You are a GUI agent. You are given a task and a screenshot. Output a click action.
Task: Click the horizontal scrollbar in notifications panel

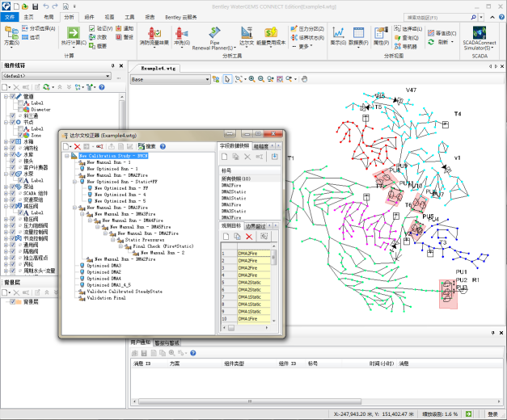(x=250, y=401)
